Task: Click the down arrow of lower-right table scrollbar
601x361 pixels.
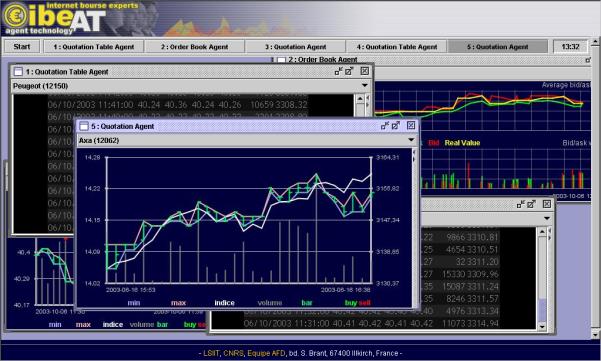Action: click(x=542, y=327)
